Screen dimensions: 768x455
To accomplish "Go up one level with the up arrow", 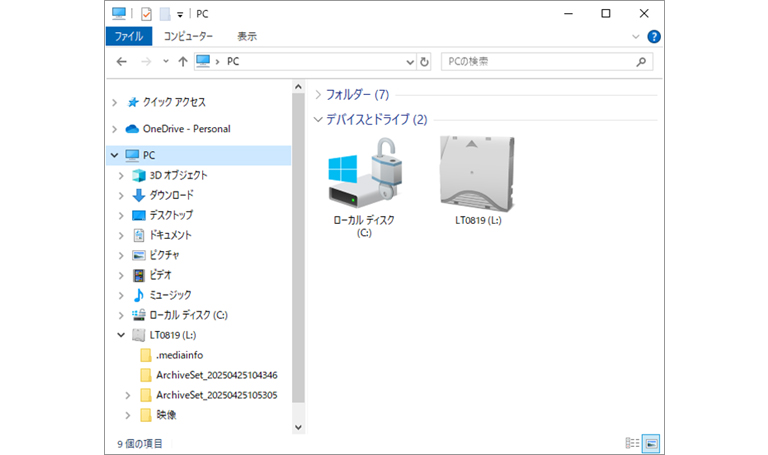I will point(183,62).
